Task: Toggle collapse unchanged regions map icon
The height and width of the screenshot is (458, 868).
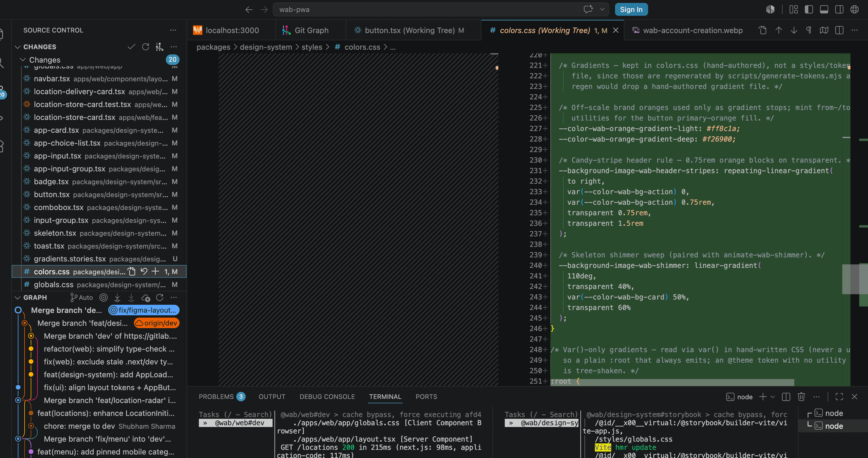Action: coord(824,30)
